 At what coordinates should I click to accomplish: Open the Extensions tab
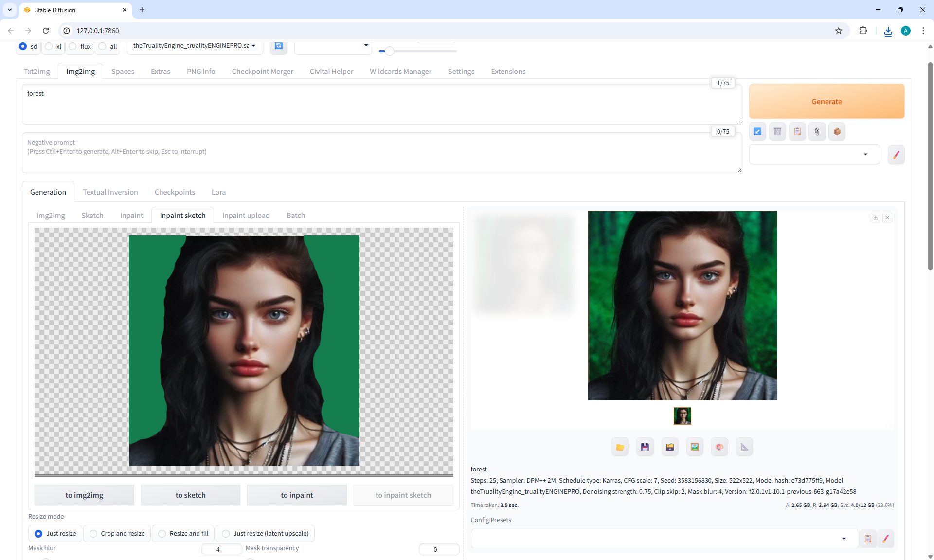[508, 71]
